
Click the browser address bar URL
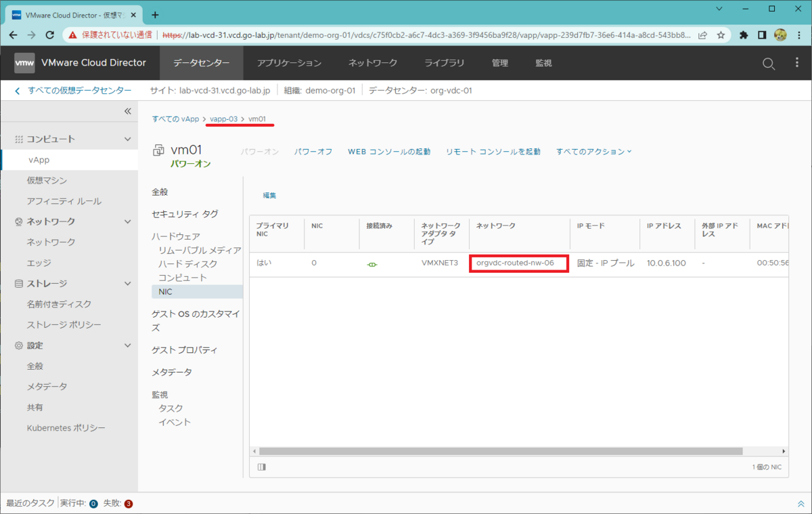(426, 35)
